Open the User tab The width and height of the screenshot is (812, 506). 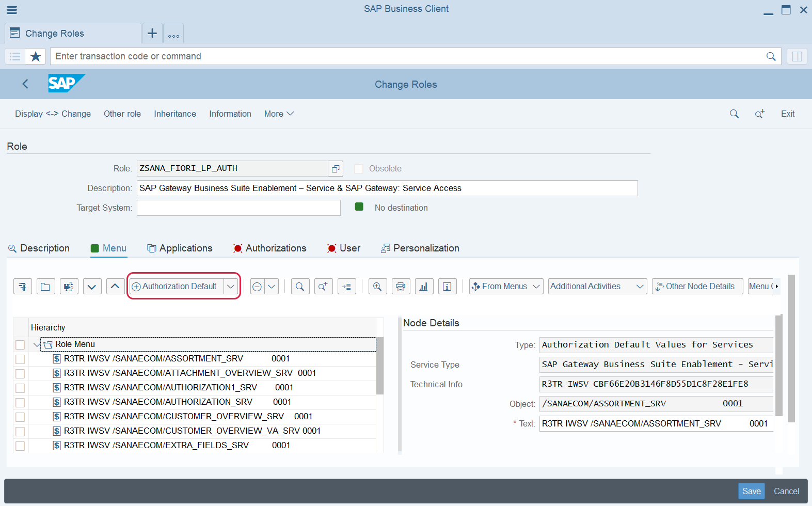[x=344, y=248]
